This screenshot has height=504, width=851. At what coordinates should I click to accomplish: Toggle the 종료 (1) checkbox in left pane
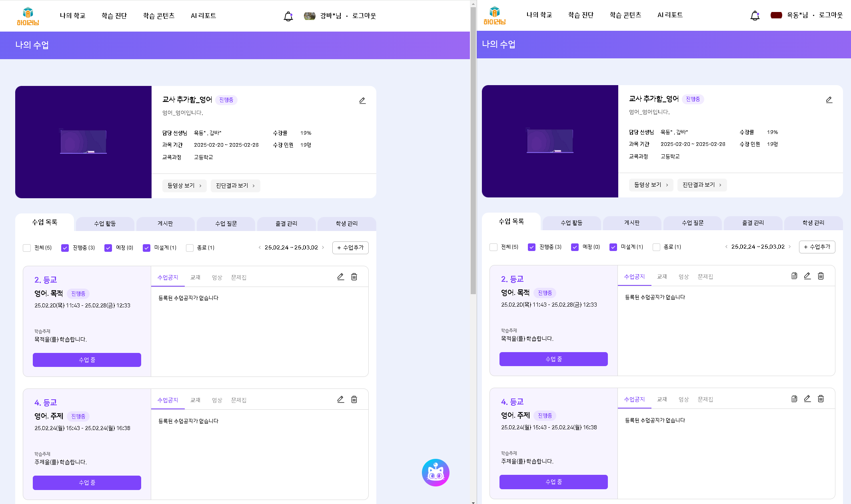click(x=190, y=248)
